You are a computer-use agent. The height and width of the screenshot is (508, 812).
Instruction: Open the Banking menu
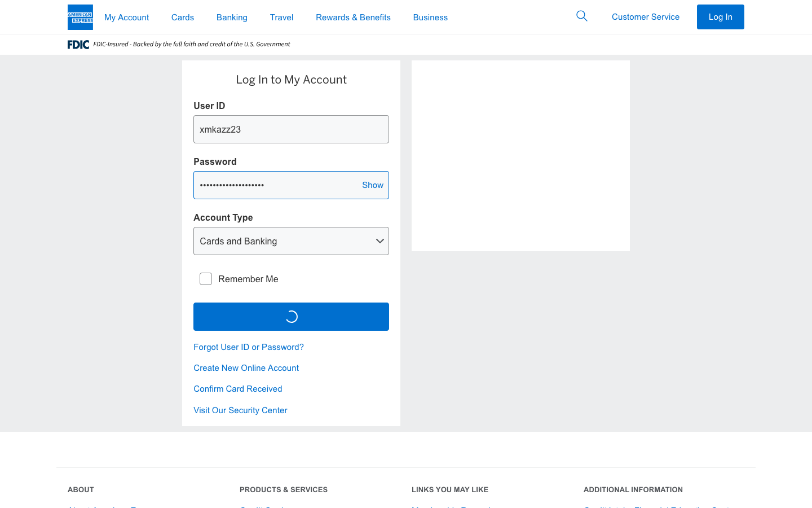232,17
